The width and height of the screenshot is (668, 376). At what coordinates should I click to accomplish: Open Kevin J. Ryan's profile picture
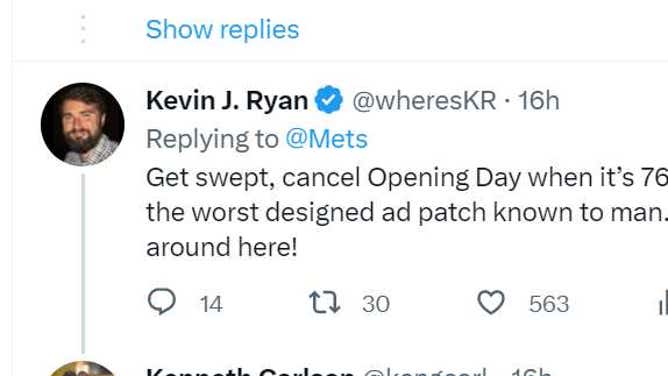coord(83,124)
